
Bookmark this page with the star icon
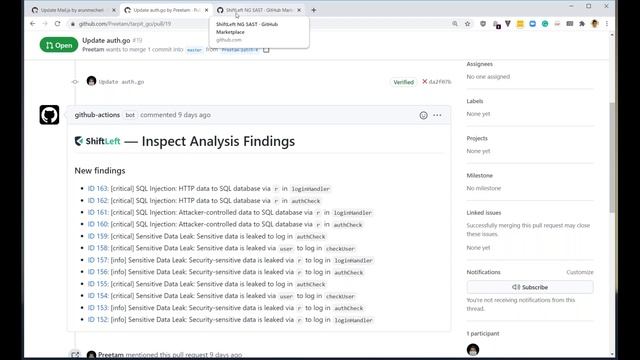pyautogui.click(x=468, y=24)
